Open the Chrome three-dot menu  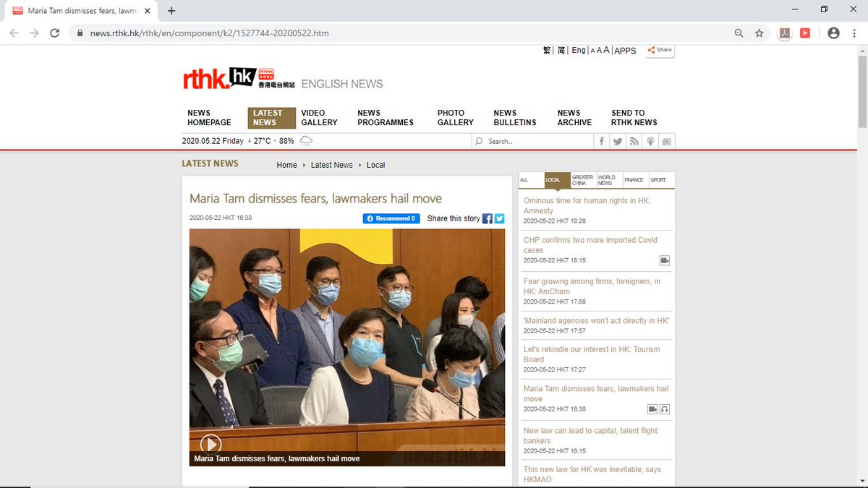(x=854, y=33)
